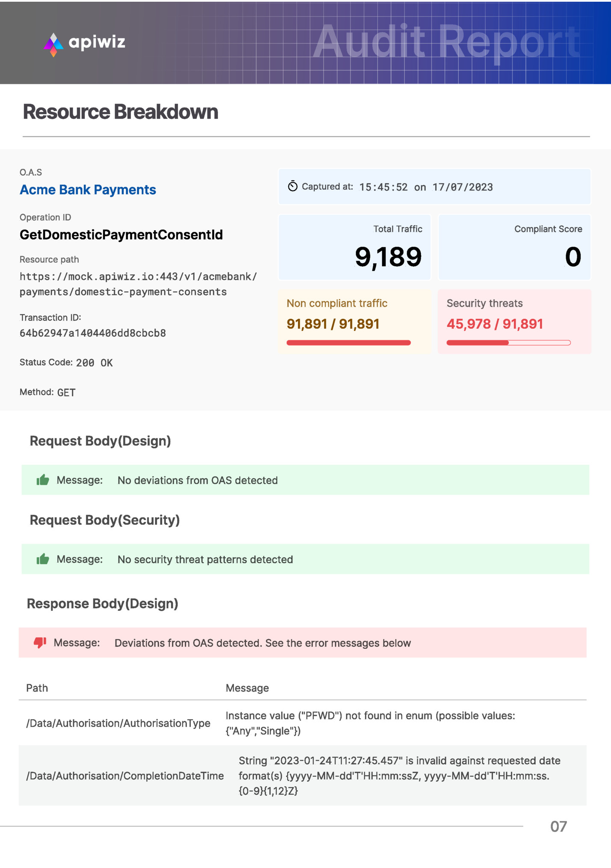Click the stopwatch icon beside Captured at
Viewport: 611px width, 868px height.
[x=293, y=186]
